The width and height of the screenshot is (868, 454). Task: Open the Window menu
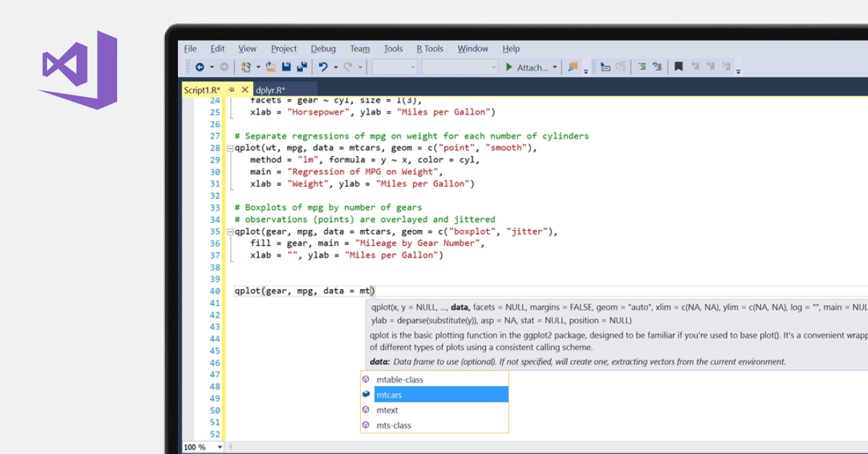[x=473, y=48]
